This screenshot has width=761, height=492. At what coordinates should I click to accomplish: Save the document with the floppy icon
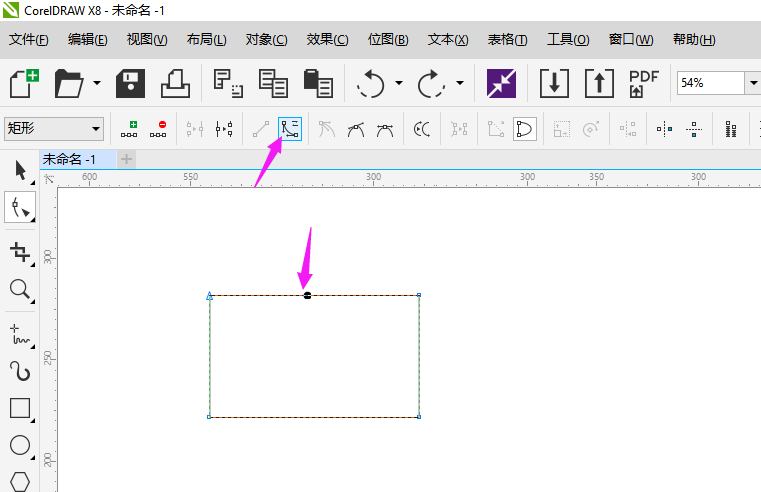pos(130,83)
